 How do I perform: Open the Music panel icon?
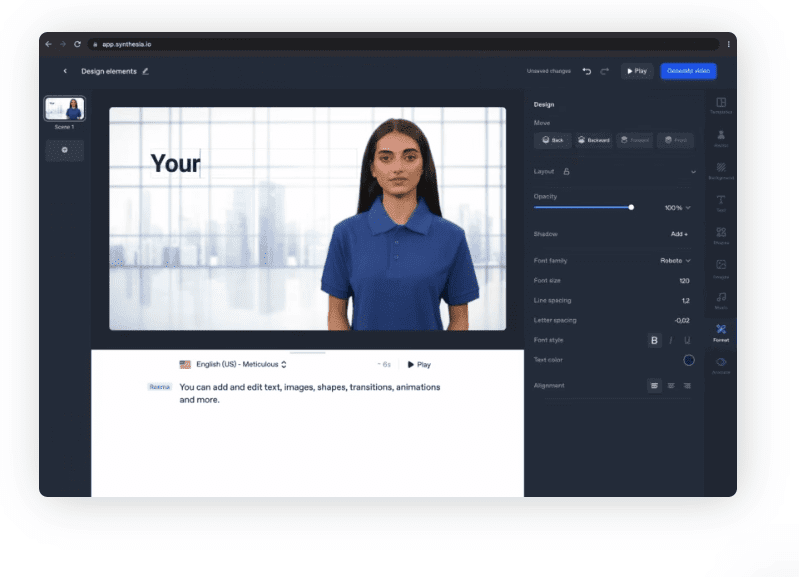point(720,299)
